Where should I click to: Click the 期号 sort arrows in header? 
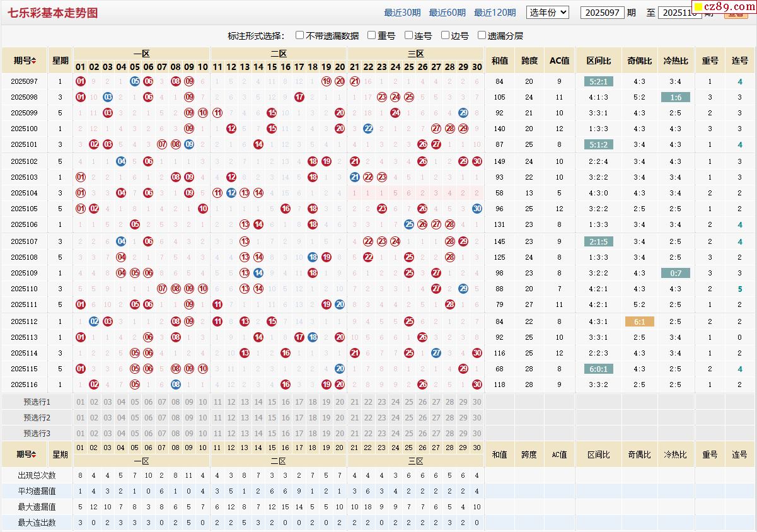pos(34,61)
